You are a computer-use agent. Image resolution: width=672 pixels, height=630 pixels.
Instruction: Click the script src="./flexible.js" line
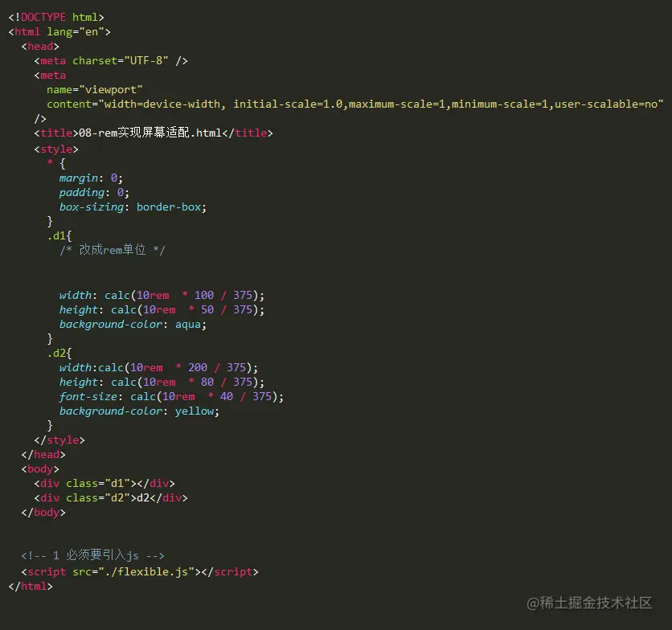(140, 571)
